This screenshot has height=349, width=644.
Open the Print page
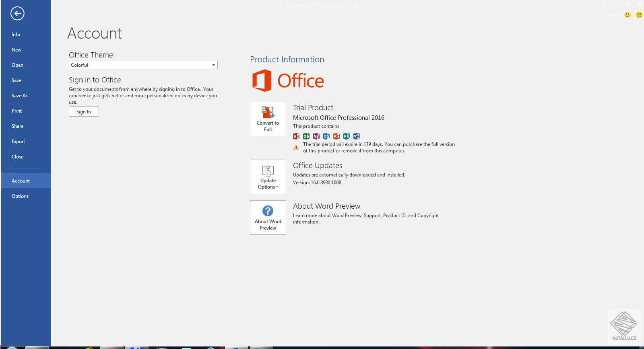[26, 111]
